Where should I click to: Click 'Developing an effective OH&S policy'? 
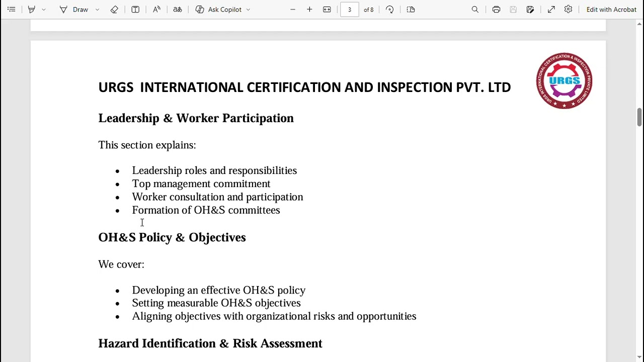[219, 290]
